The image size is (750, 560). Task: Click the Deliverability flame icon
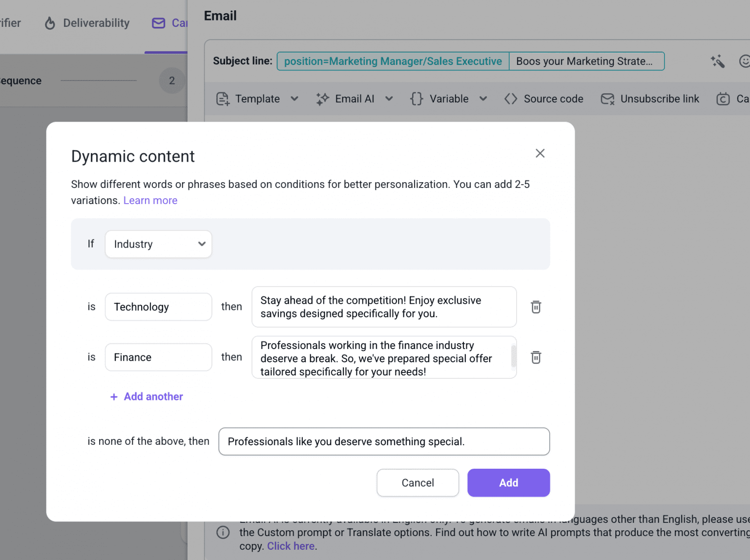pos(50,23)
